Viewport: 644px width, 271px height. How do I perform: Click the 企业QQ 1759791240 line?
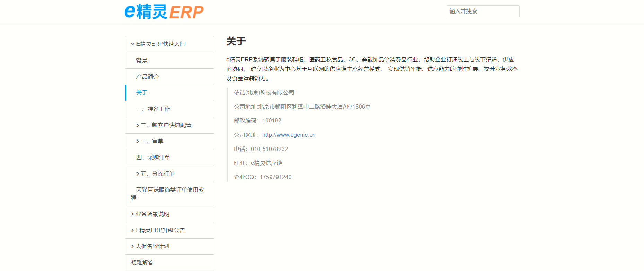(x=263, y=177)
